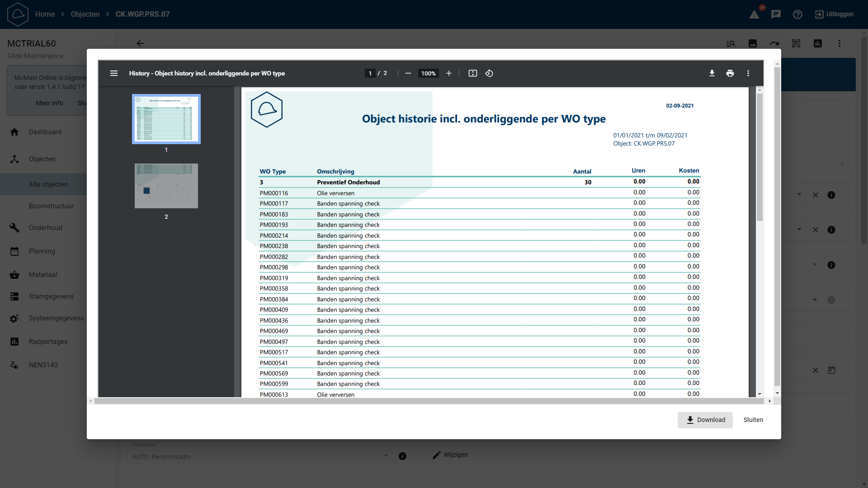Open the help question mark icon
Image resolution: width=868 pixels, height=488 pixels.
(797, 14)
